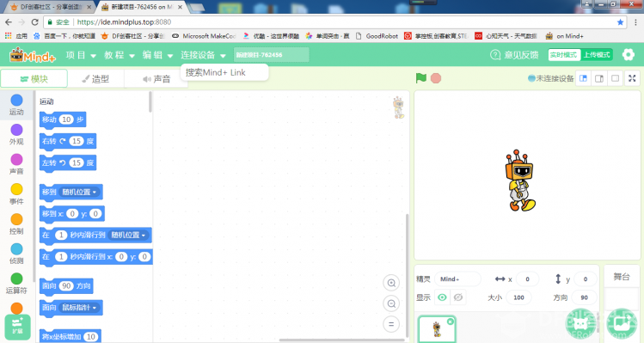Viewport: 644px width, 343px height.
Task: Zoom in the workspace
Action: (x=391, y=283)
